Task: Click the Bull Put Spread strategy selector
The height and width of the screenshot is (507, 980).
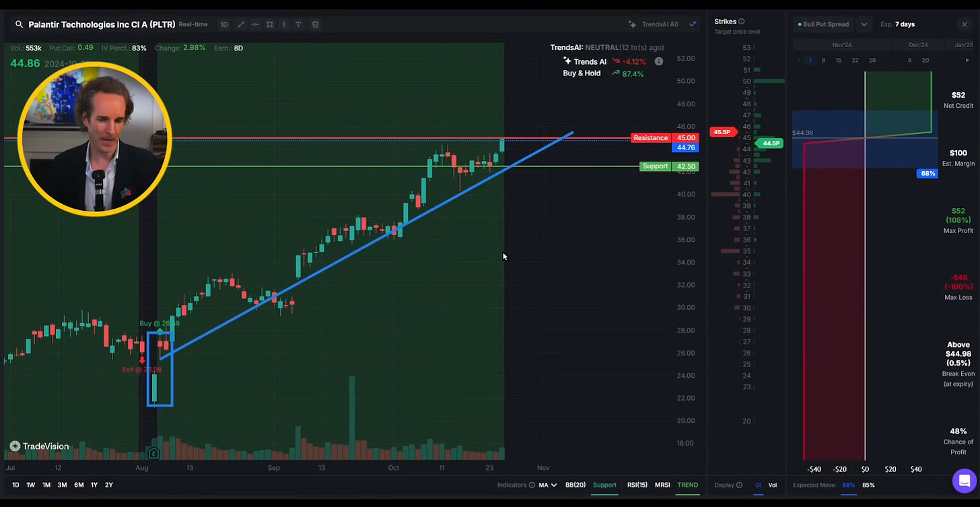Action: tap(823, 24)
